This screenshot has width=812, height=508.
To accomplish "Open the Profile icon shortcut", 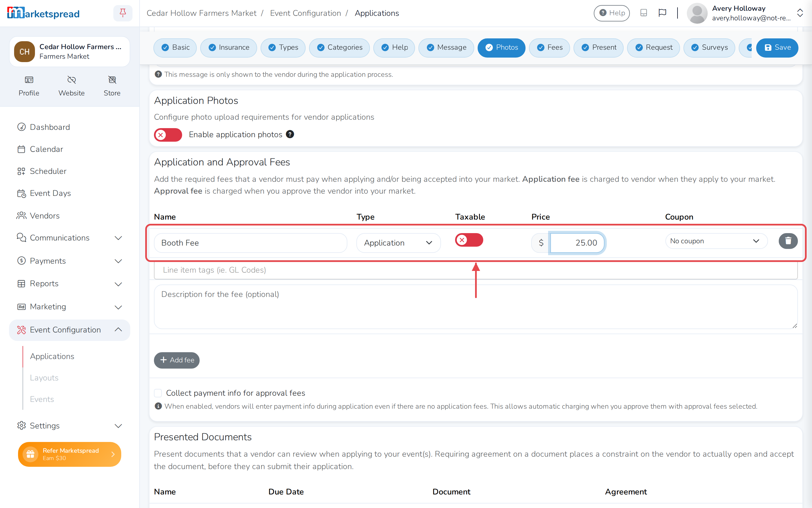I will [29, 86].
